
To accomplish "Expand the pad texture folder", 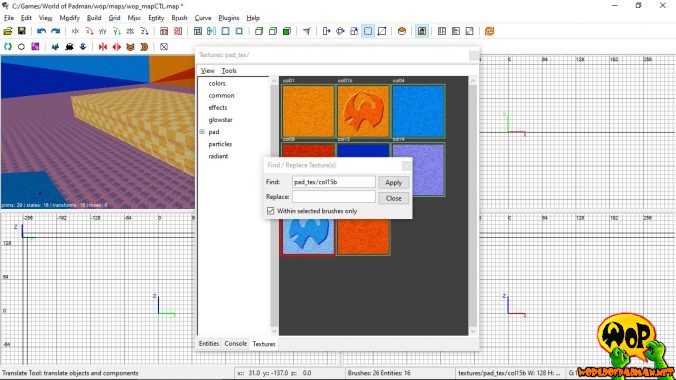I will (x=202, y=132).
